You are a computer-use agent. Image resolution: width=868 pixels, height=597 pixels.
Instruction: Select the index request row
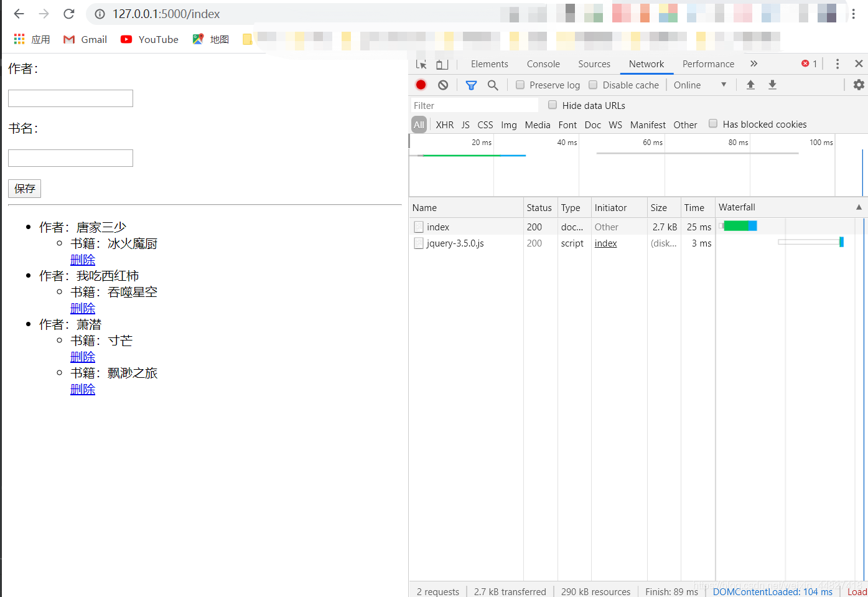tap(637, 227)
